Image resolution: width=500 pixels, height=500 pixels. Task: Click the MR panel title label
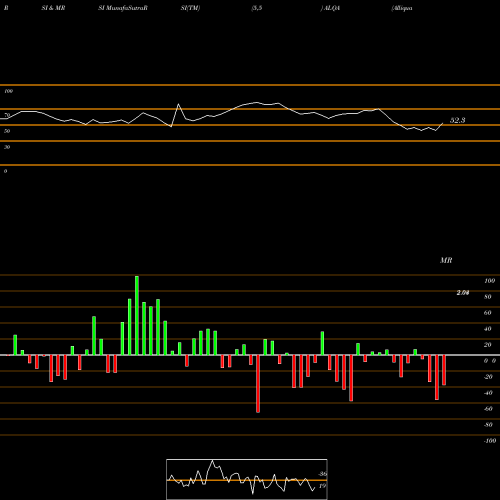[446, 260]
